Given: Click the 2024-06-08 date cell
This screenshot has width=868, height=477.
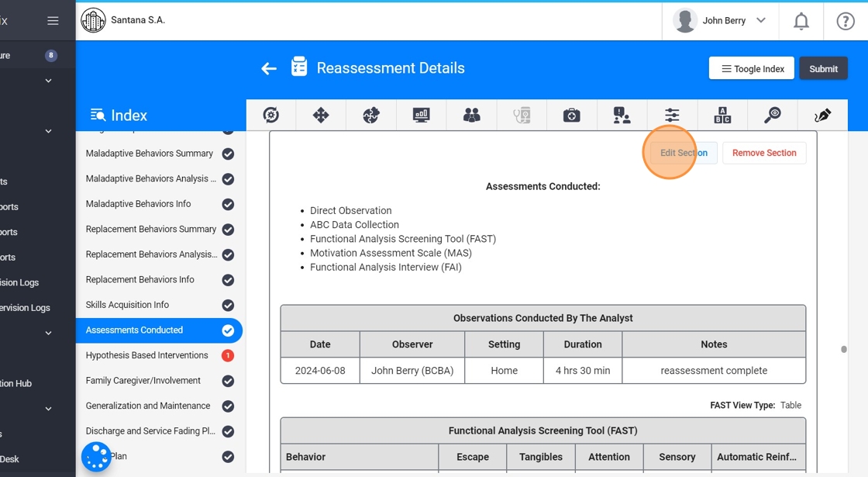Looking at the screenshot, I should 320,371.
